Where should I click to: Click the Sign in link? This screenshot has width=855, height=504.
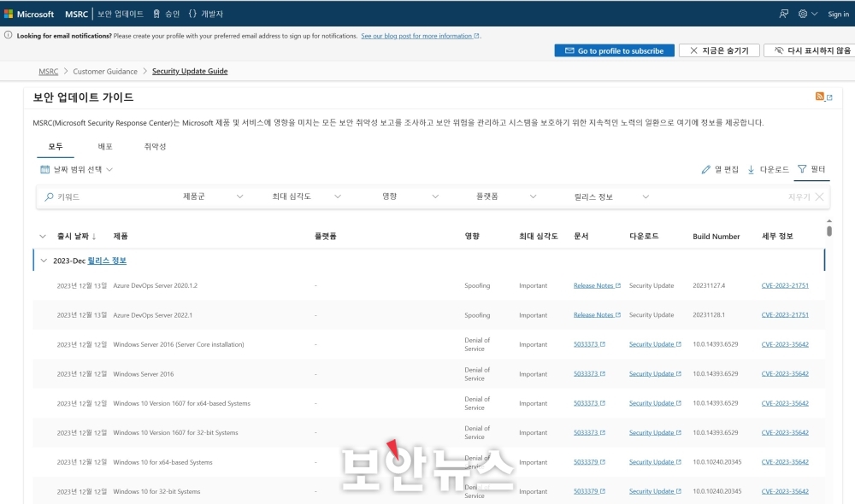[x=838, y=14]
